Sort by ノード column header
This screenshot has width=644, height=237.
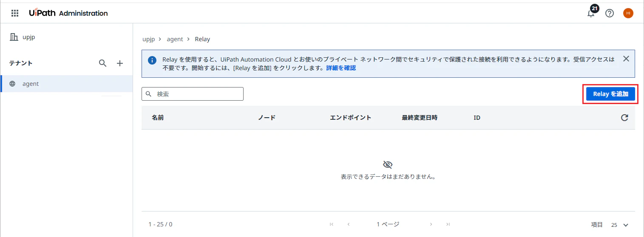pyautogui.click(x=267, y=118)
